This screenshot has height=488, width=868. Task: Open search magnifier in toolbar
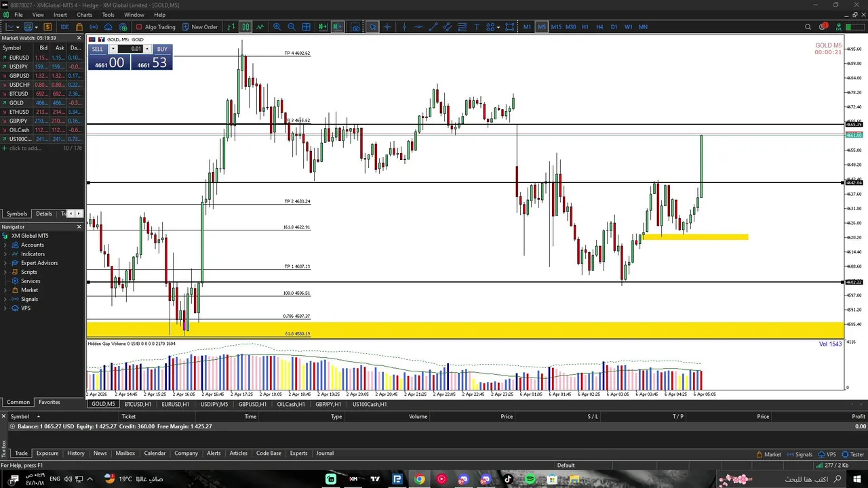coord(808,27)
